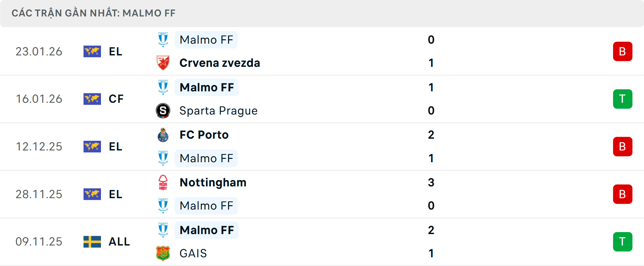This screenshot has width=644, height=266.
Task: Click the ALL league label
Action: tap(119, 241)
